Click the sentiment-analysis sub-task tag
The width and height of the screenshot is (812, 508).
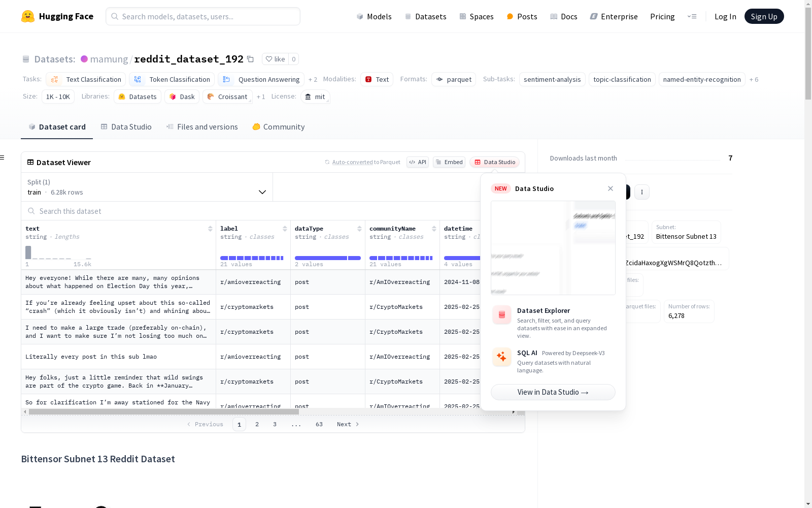click(x=552, y=79)
